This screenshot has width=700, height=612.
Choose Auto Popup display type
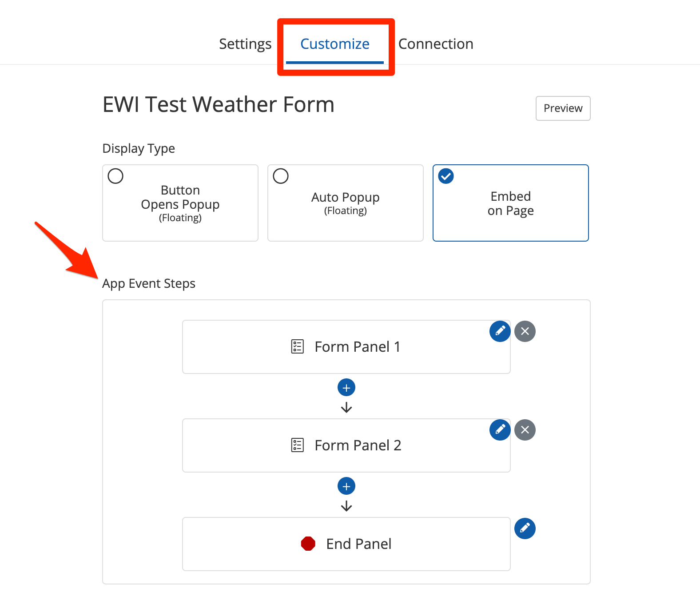[345, 203]
